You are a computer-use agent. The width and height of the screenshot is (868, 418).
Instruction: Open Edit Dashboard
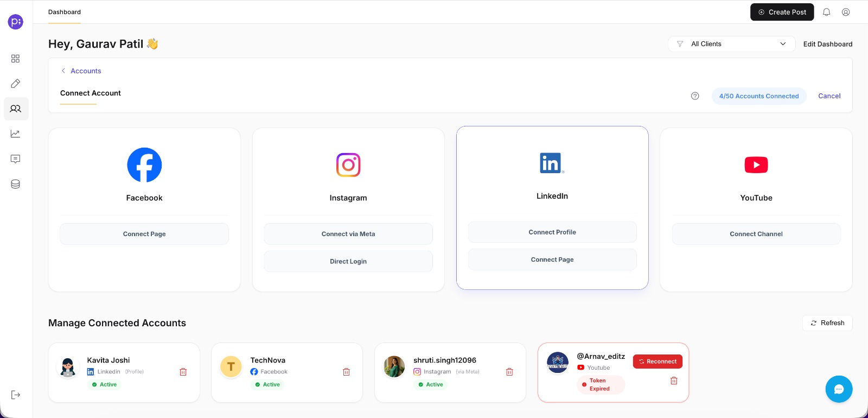tap(827, 44)
